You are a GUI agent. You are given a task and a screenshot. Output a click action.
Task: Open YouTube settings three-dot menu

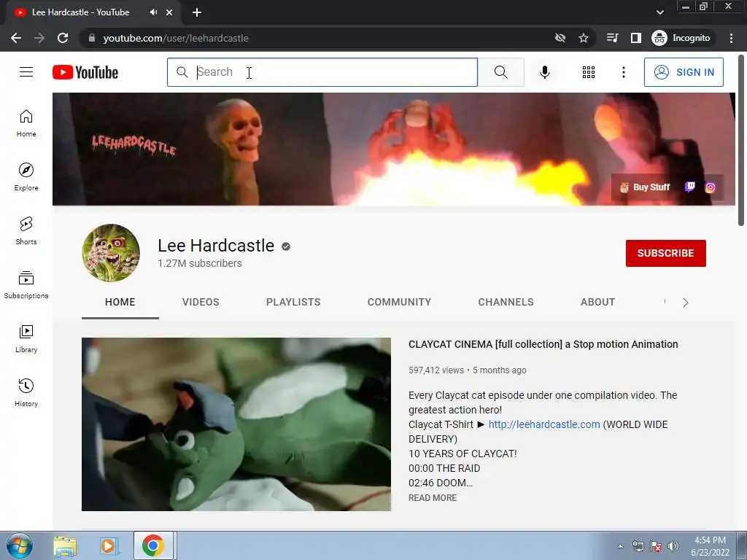coord(623,72)
